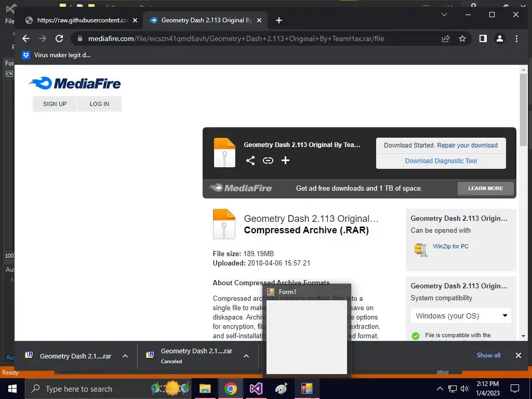
Task: Click green compatibility checkmark icon
Action: coord(415,336)
